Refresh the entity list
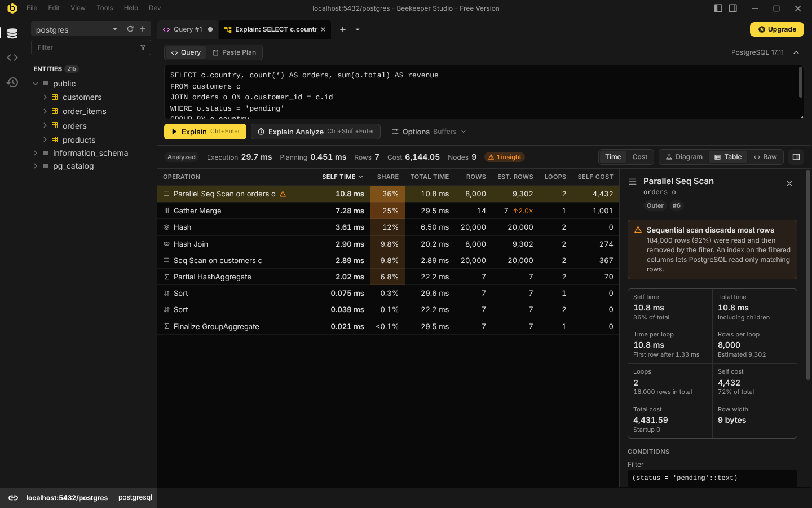The height and width of the screenshot is (508, 812). click(x=130, y=29)
